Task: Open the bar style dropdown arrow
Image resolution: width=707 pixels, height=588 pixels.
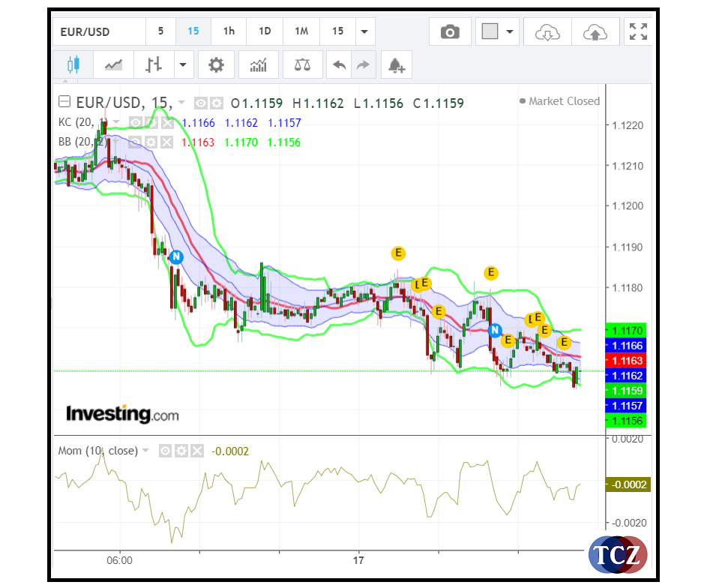Action: point(183,64)
